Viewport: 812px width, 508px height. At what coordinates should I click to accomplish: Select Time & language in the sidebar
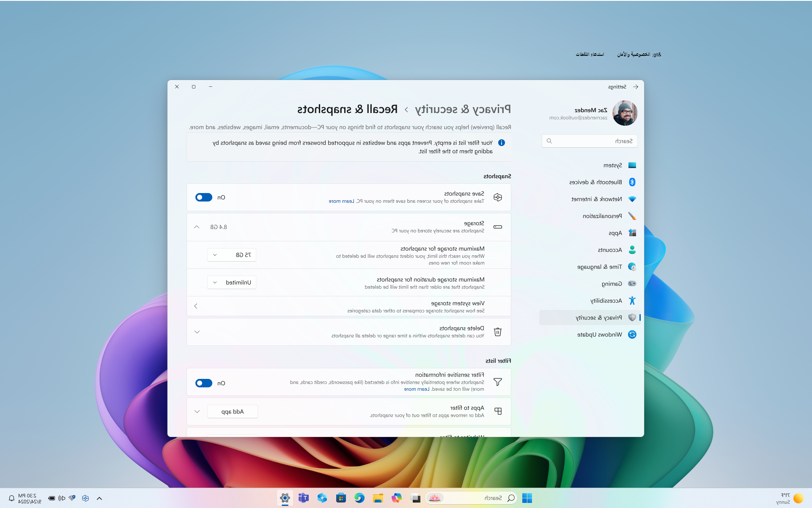click(x=590, y=267)
